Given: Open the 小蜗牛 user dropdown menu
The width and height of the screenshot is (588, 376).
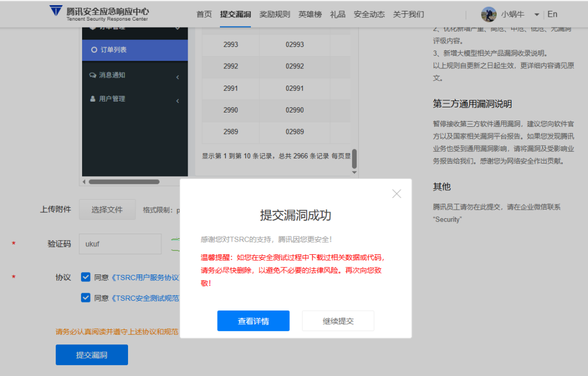Looking at the screenshot, I should click(536, 14).
